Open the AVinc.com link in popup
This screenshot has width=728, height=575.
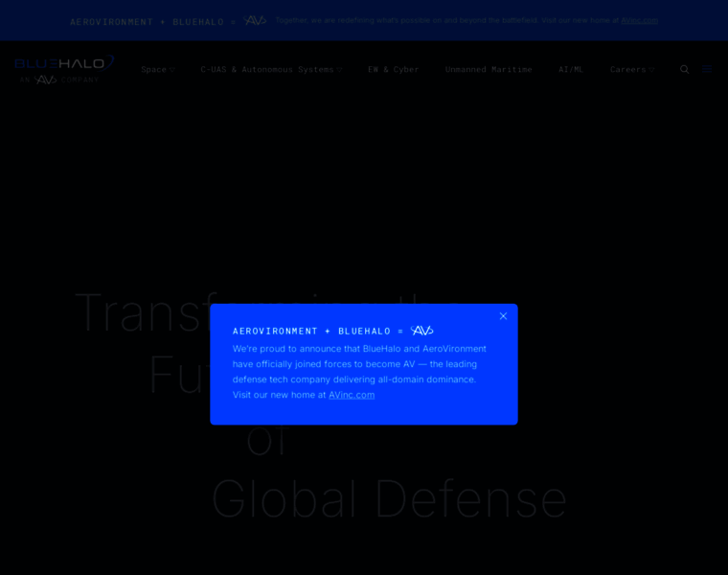pos(352,395)
